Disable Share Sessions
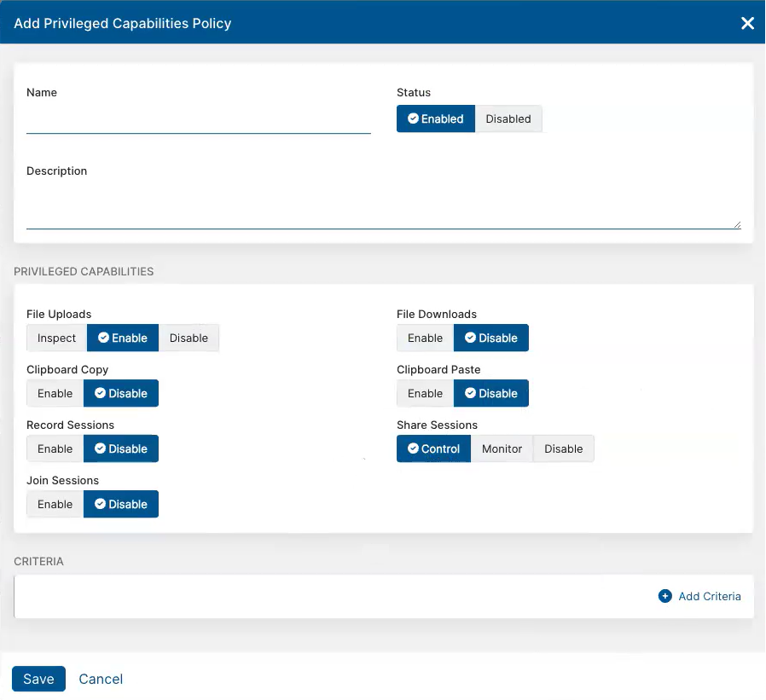The height and width of the screenshot is (700, 766). pyautogui.click(x=563, y=448)
